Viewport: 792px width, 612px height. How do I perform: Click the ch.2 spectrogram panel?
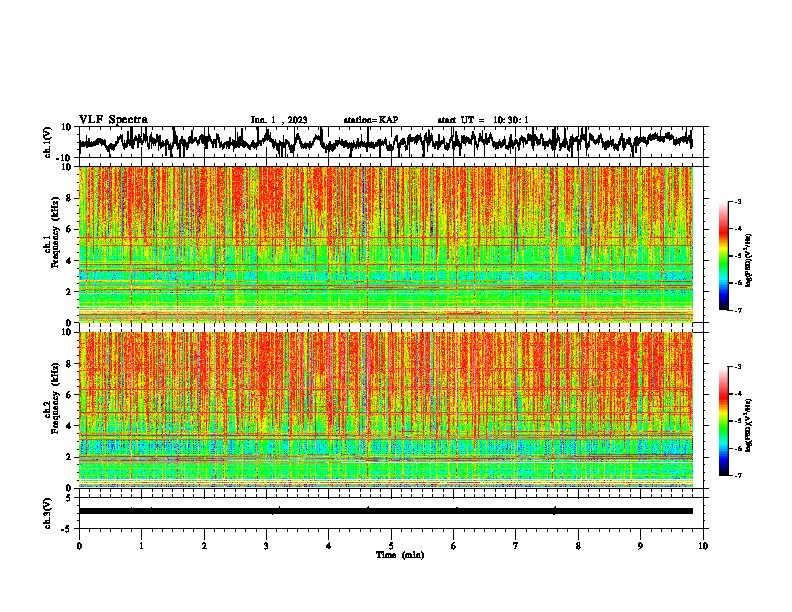(x=386, y=410)
